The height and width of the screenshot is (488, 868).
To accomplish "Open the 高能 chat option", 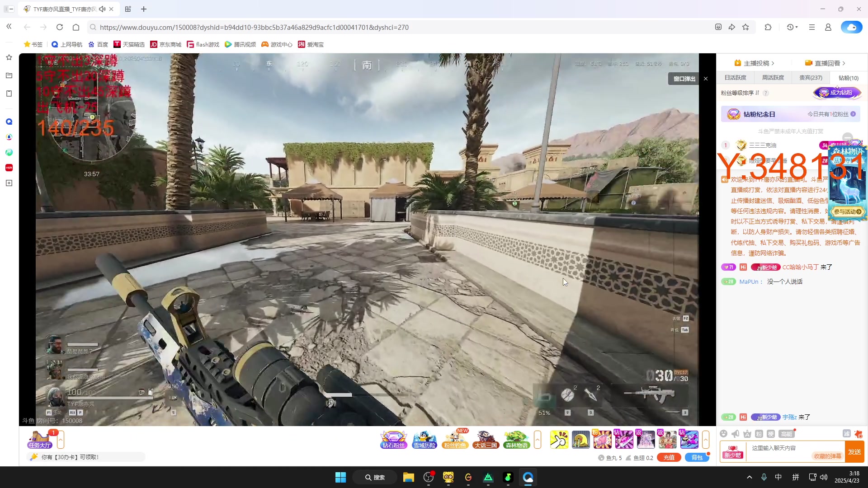I will (x=787, y=434).
